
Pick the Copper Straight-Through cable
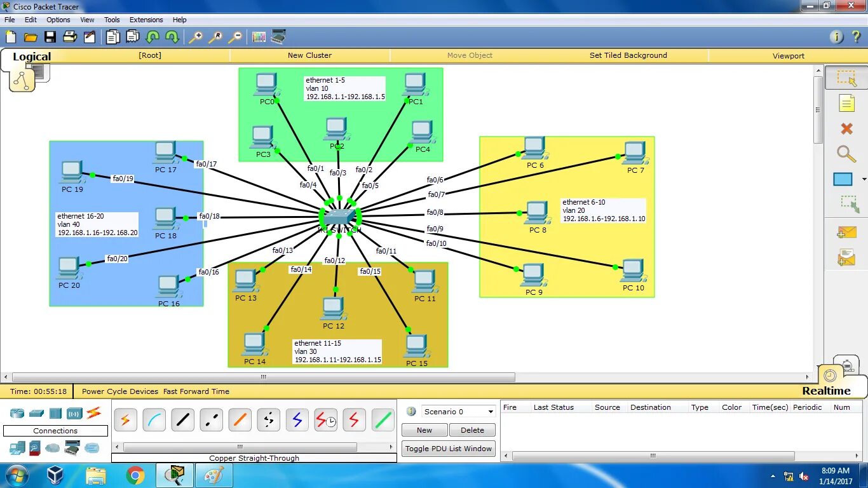[x=182, y=420]
